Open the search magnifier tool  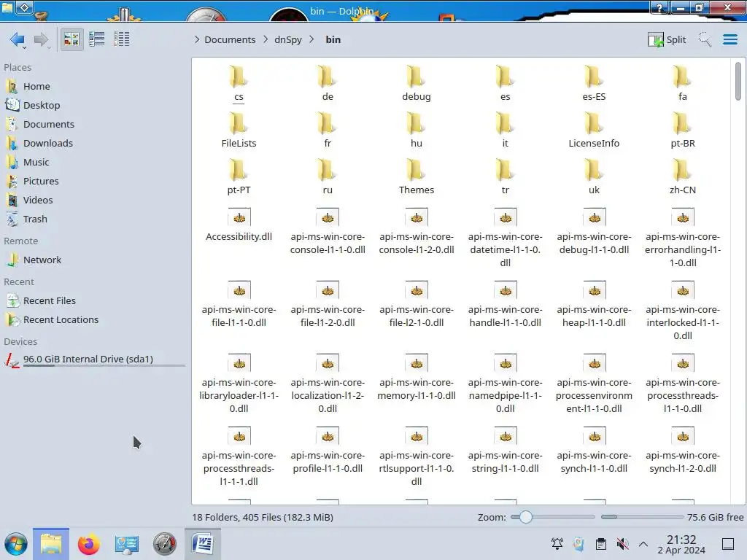click(x=705, y=39)
